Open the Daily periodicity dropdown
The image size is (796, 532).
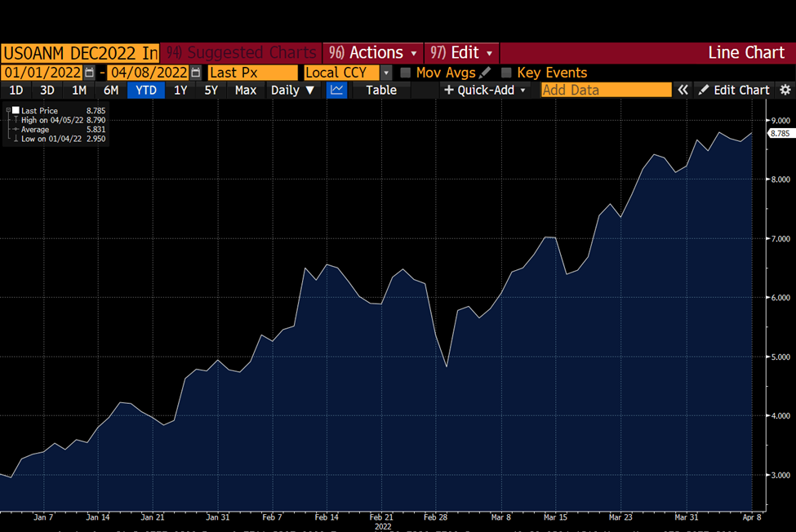click(292, 91)
